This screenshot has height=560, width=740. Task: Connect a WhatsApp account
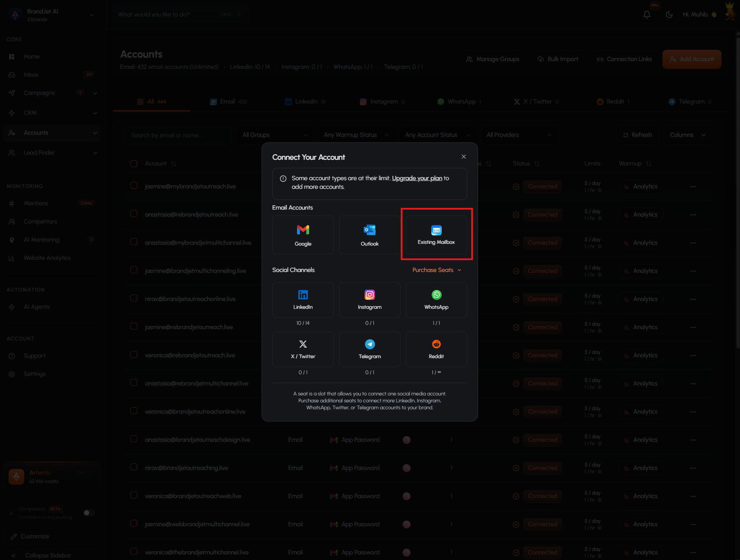coord(436,300)
